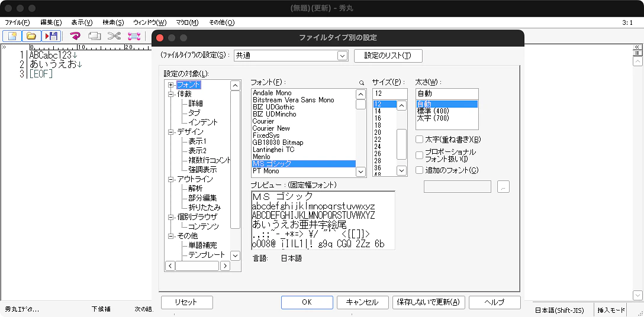Click the new file icon in toolbar
This screenshot has height=317, width=644.
(12, 36)
